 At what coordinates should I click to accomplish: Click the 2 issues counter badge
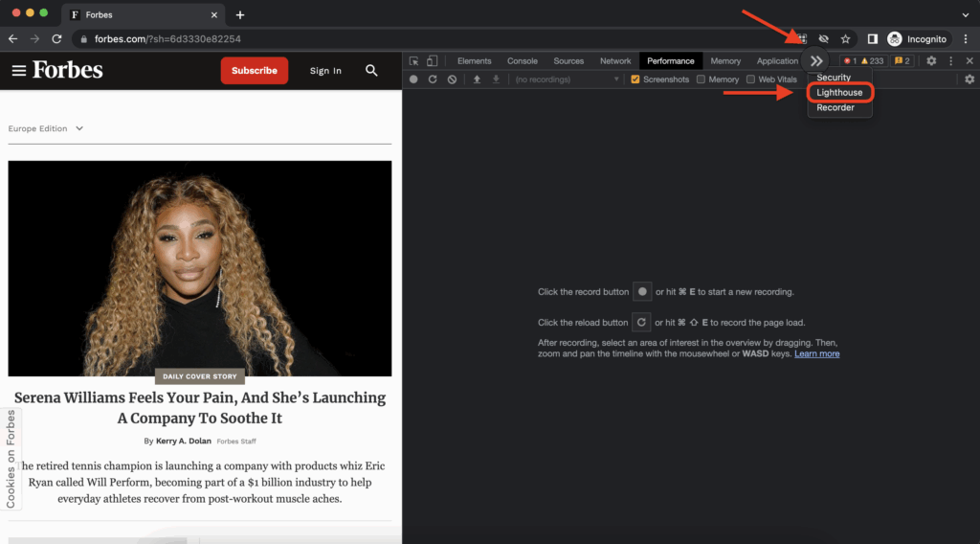(x=902, y=61)
